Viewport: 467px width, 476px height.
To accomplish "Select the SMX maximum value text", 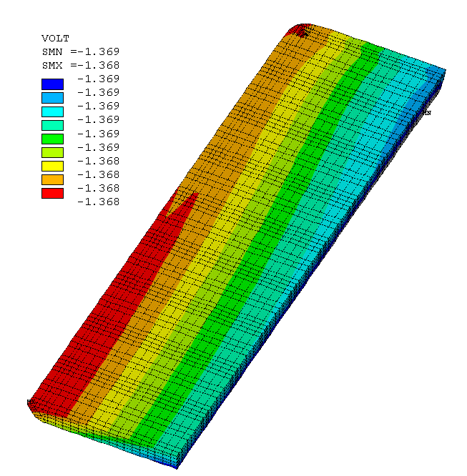I will point(81,65).
